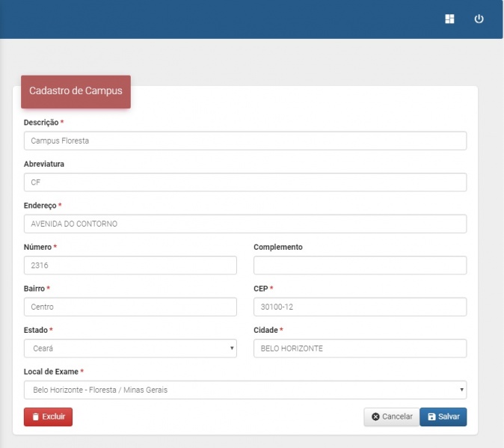Focus the empty Complemento field
Image resolution: width=504 pixels, height=448 pixels.
(x=360, y=266)
